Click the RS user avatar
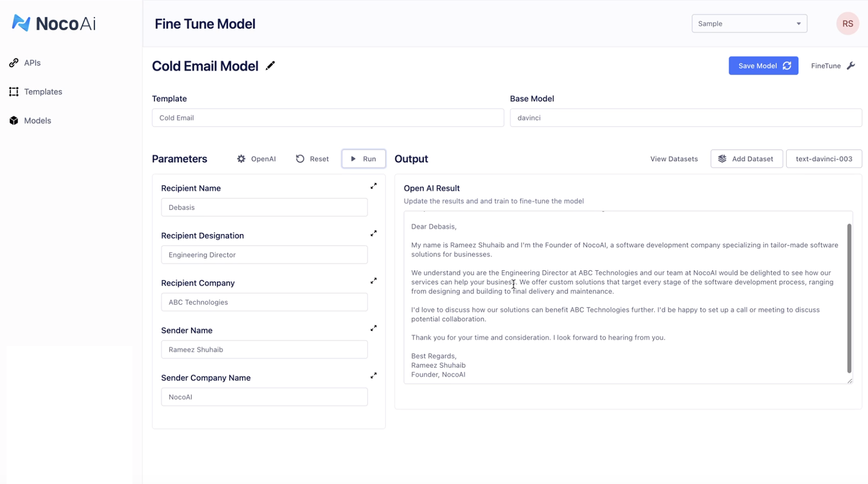This screenshot has height=484, width=868. (847, 24)
